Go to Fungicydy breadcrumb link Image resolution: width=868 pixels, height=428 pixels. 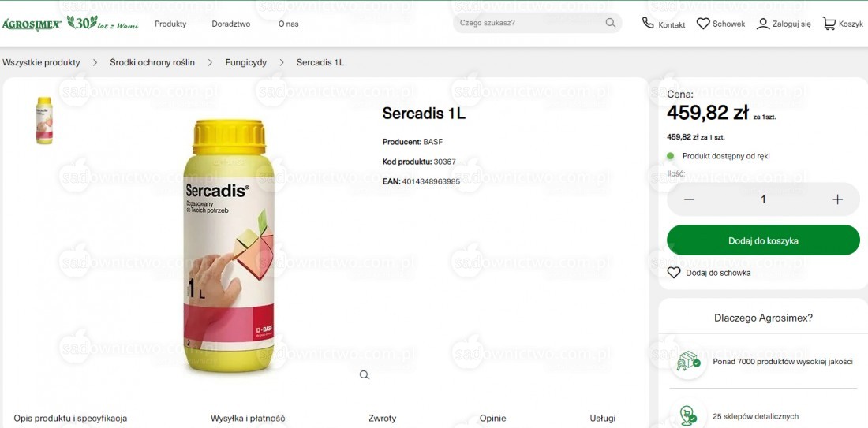click(245, 62)
